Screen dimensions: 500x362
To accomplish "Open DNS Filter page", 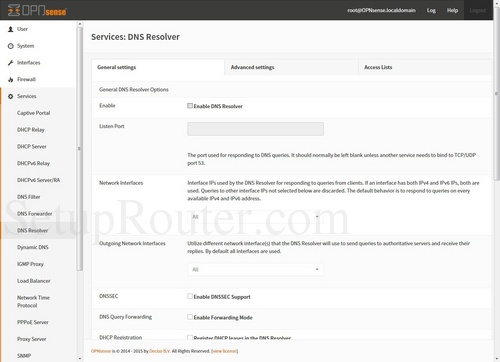I will click(x=29, y=197).
